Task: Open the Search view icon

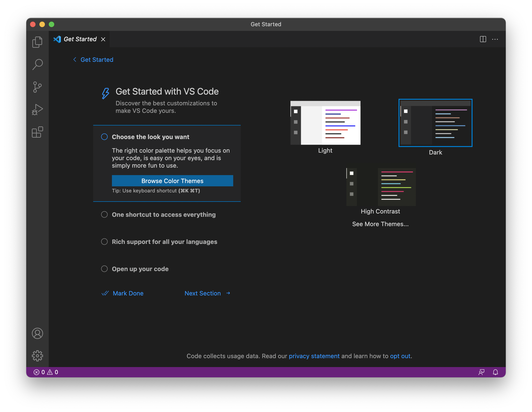Action: tap(37, 64)
